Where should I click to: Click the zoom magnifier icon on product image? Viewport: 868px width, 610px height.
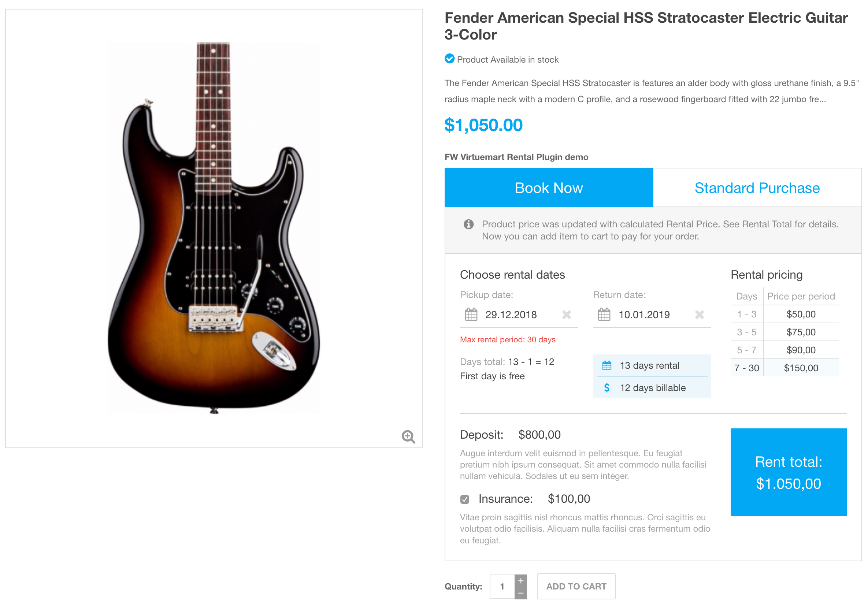[408, 436]
